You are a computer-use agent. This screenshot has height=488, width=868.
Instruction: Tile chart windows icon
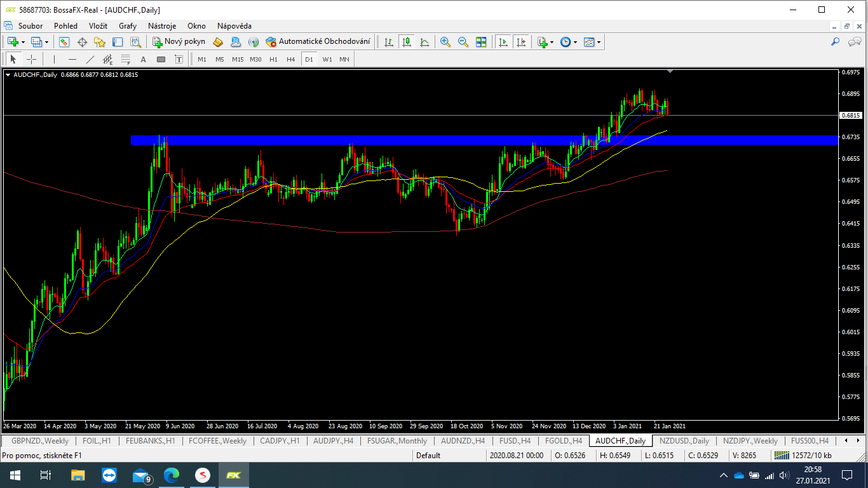click(481, 42)
